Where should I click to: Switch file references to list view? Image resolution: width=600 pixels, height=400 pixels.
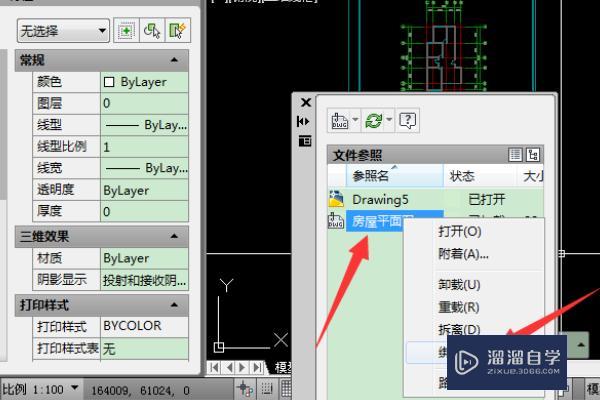pos(515,155)
